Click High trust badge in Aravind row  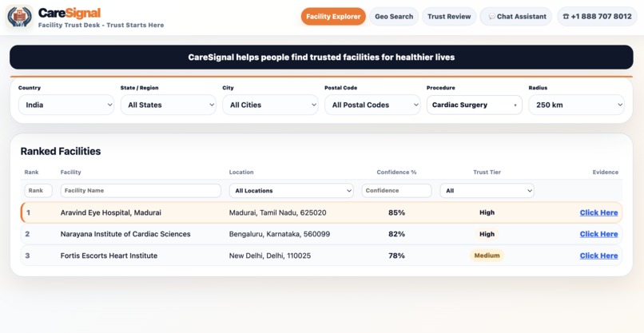[x=487, y=212]
